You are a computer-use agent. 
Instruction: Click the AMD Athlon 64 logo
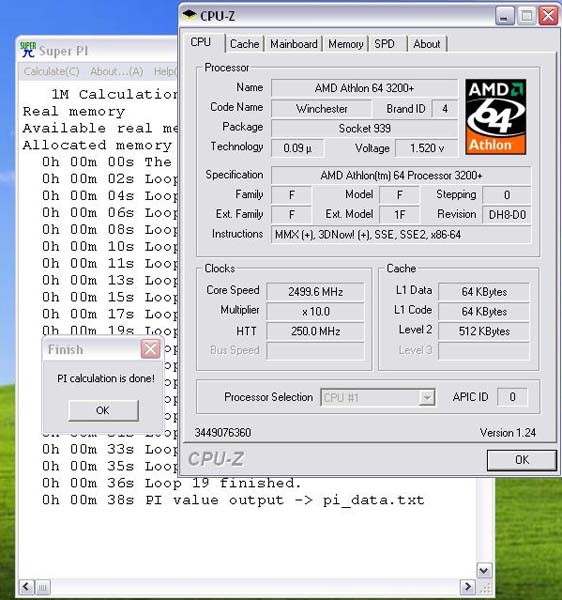[495, 117]
